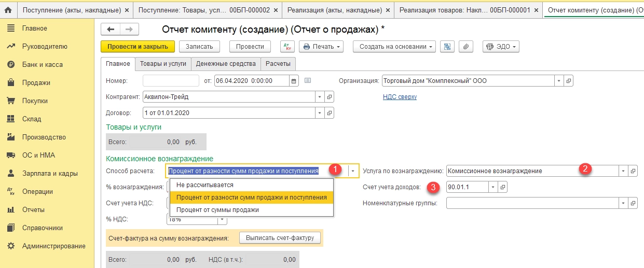Expand Номенклатурные группы dropdown arrow
The image size is (644, 268).
click(623, 203)
